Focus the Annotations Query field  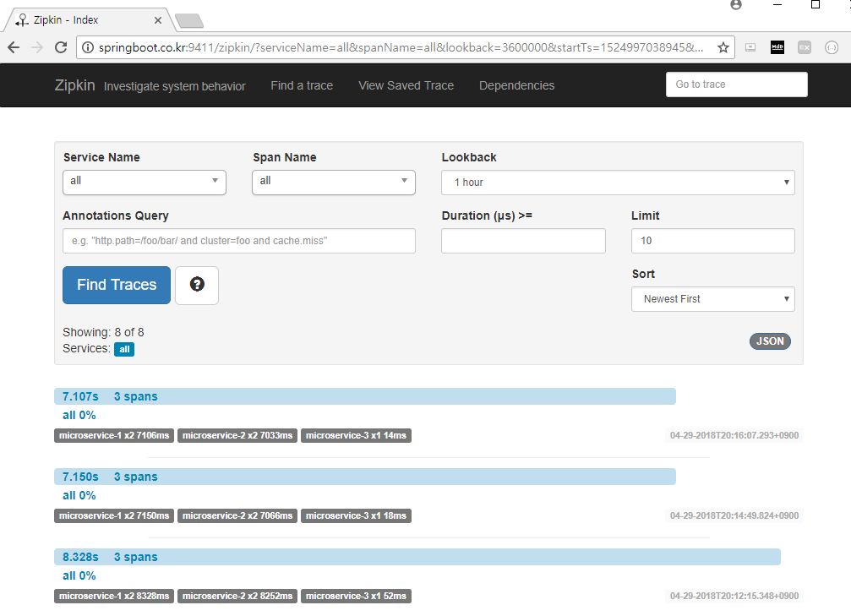click(x=239, y=241)
